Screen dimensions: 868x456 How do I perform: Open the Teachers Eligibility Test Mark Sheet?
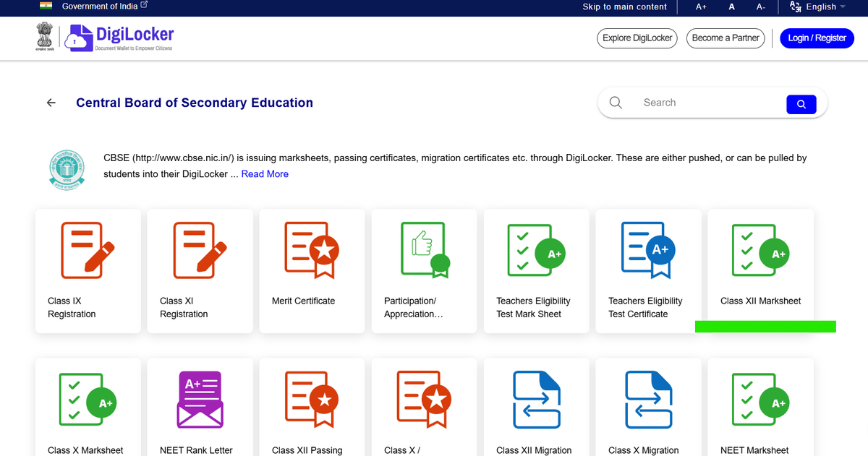(536, 271)
